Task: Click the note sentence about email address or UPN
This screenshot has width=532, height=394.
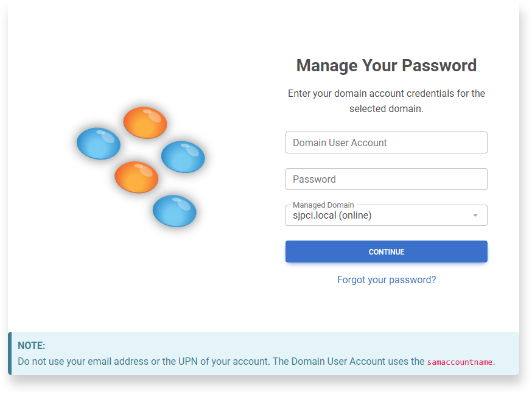Action: coord(143,362)
